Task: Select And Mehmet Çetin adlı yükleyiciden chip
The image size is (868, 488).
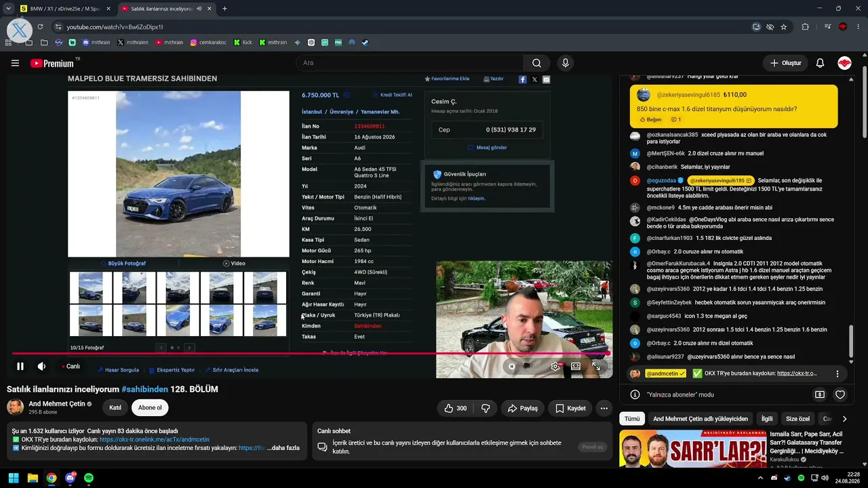Action: point(701,419)
